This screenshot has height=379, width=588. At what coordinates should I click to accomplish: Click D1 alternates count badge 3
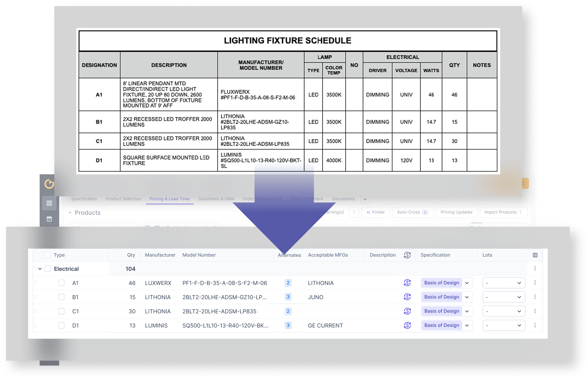pos(288,325)
